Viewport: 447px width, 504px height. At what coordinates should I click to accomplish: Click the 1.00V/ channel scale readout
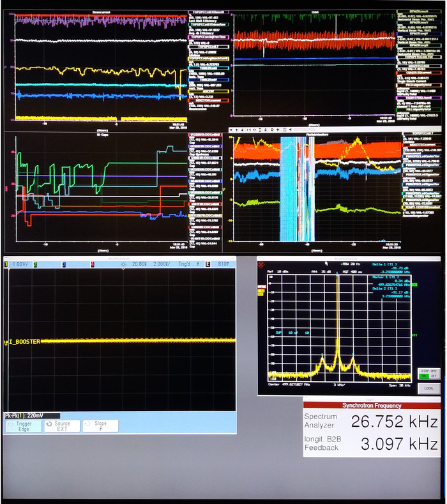click(20, 264)
